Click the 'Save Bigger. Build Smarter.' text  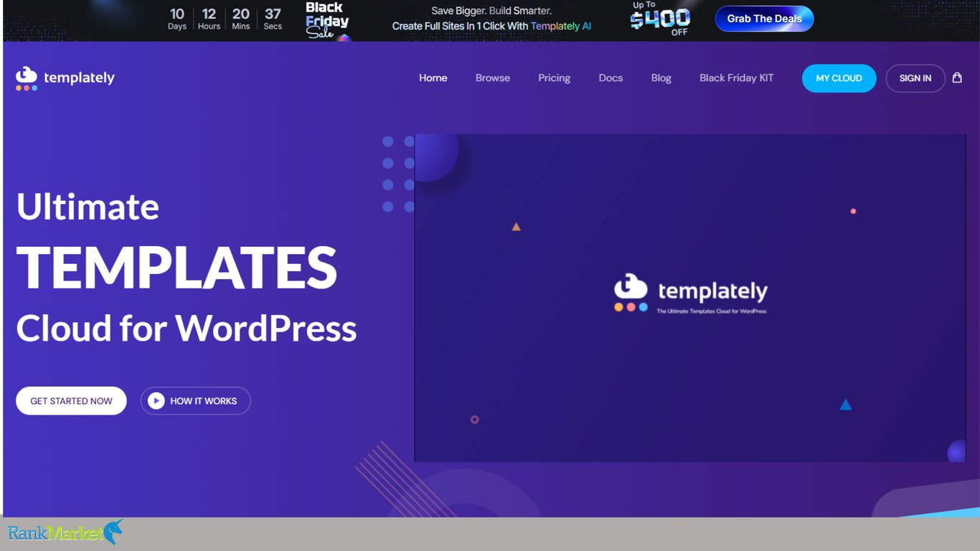491,11
